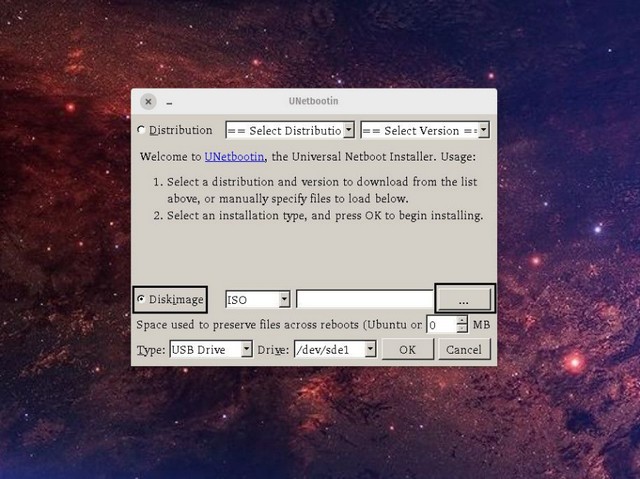
Task: Open the Select Distribution dropdown
Action: point(290,131)
